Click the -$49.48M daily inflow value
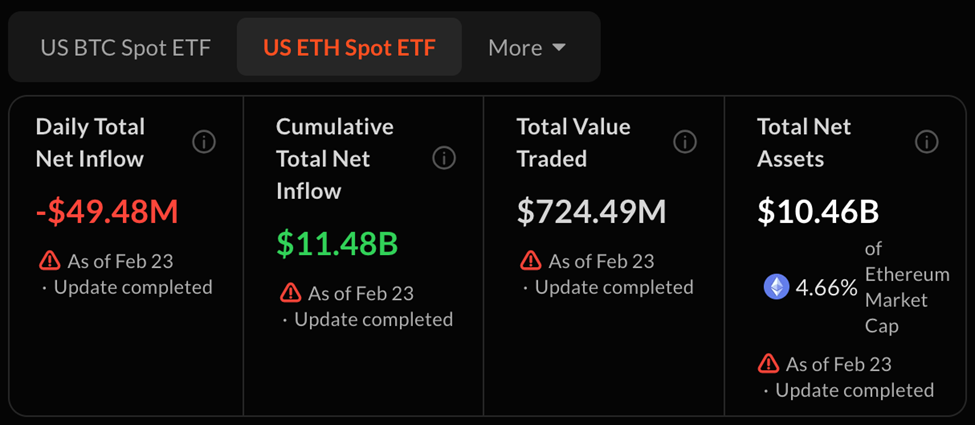The width and height of the screenshot is (975, 425). point(107,211)
